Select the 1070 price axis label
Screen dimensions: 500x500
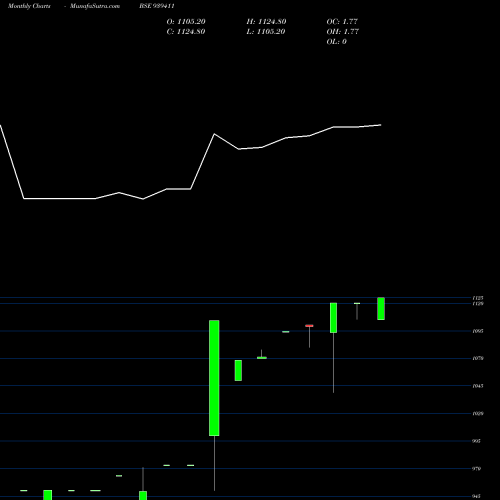coord(478,358)
